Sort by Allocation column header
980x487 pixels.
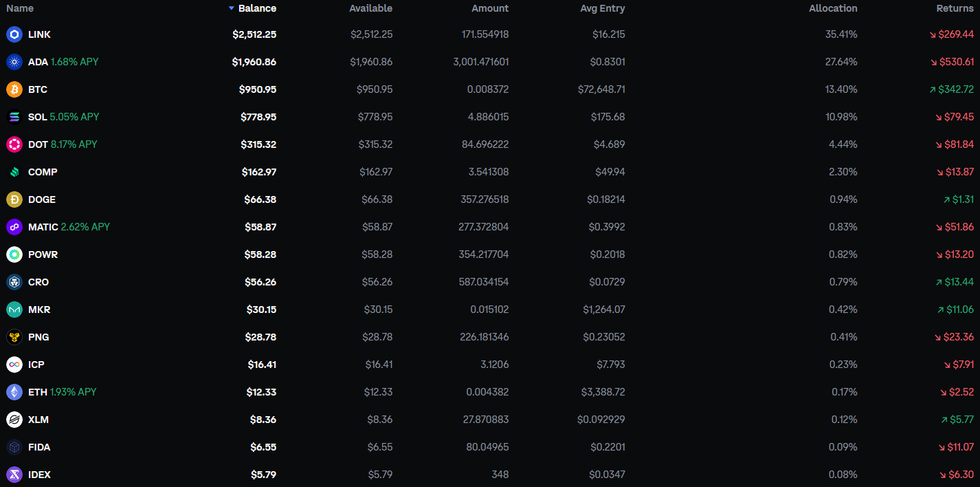833,8
